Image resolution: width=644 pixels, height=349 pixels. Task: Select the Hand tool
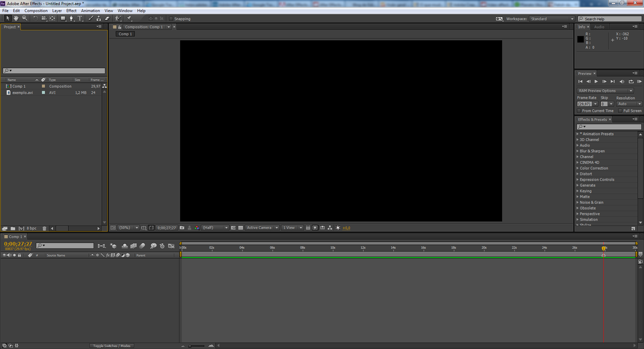16,19
